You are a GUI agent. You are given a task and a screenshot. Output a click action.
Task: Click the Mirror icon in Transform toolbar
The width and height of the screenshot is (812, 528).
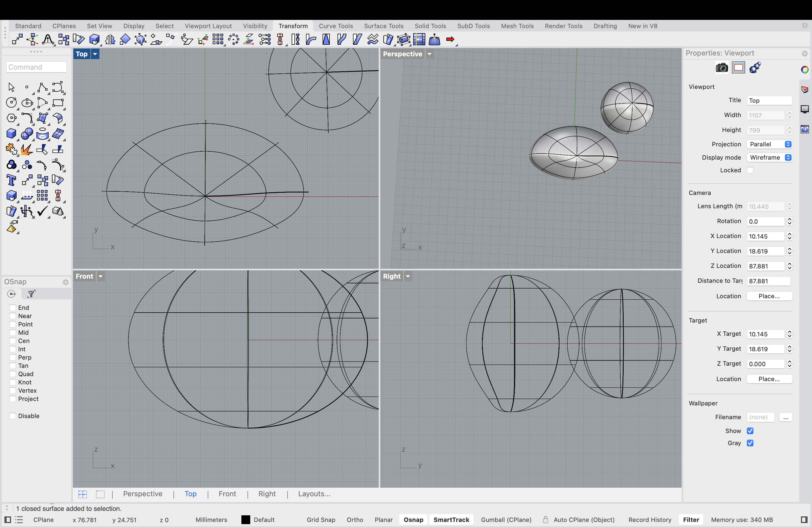(x=110, y=39)
